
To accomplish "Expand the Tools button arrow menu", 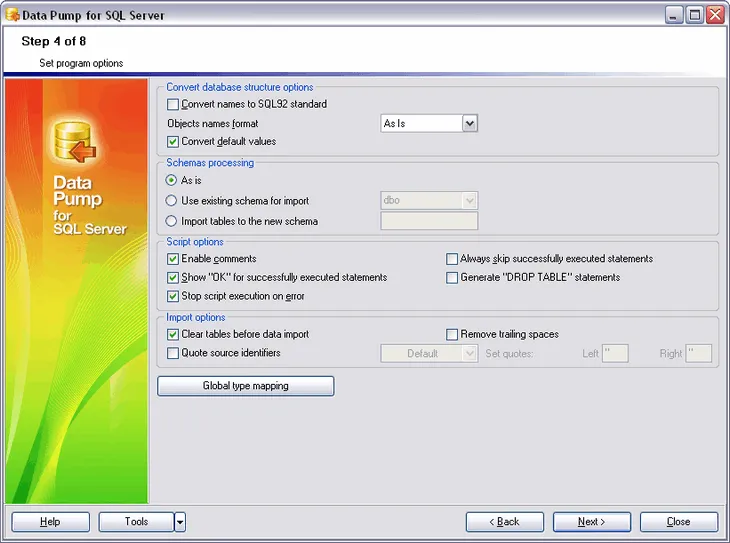I will click(180, 522).
